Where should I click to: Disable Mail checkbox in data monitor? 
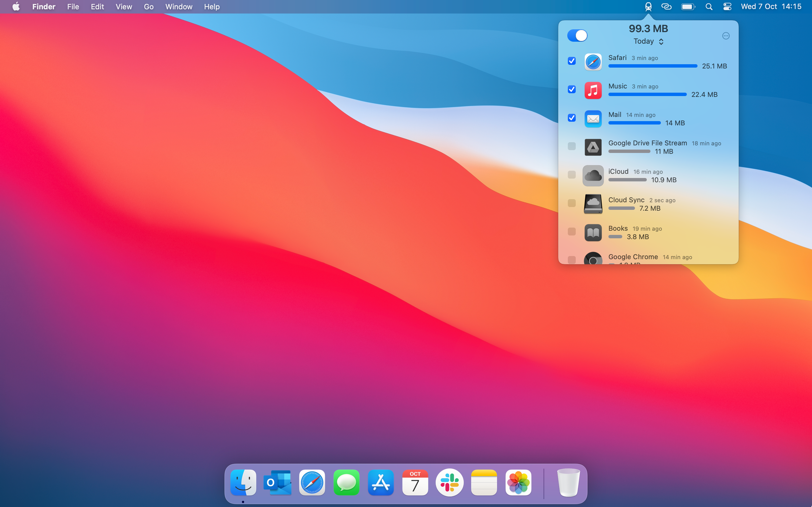tap(572, 117)
